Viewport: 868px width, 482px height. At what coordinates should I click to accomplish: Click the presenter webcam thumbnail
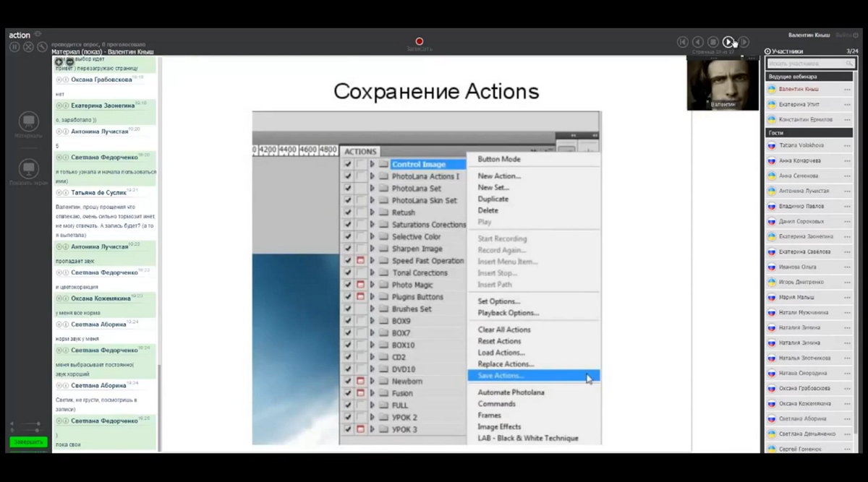point(723,84)
